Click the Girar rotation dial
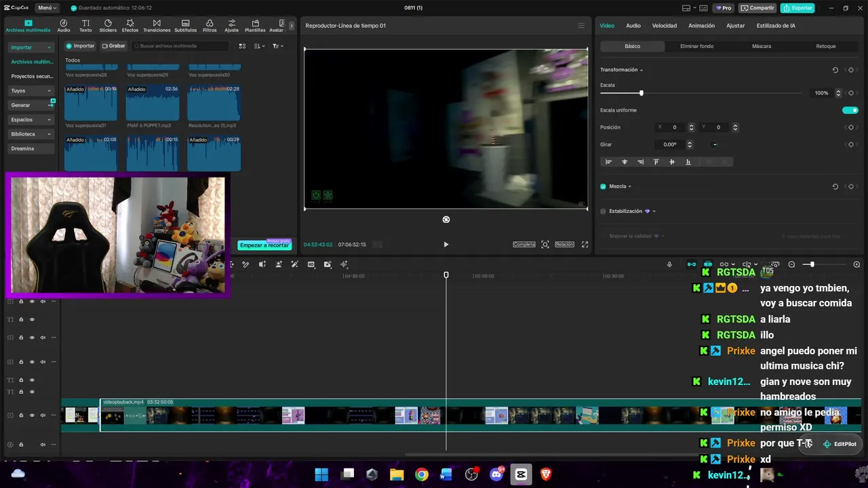This screenshot has height=488, width=868. point(715,144)
